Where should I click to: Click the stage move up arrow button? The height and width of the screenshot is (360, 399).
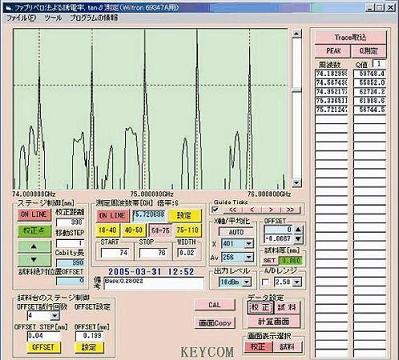[34, 247]
